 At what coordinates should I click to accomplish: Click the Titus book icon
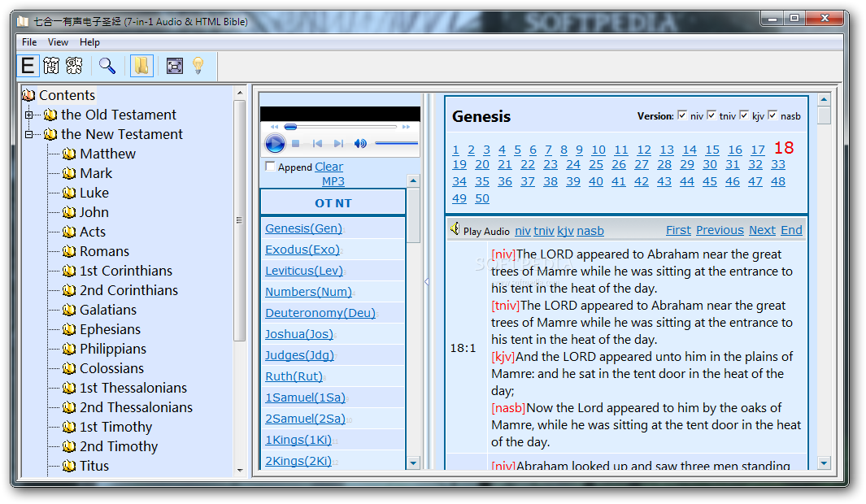(x=69, y=467)
